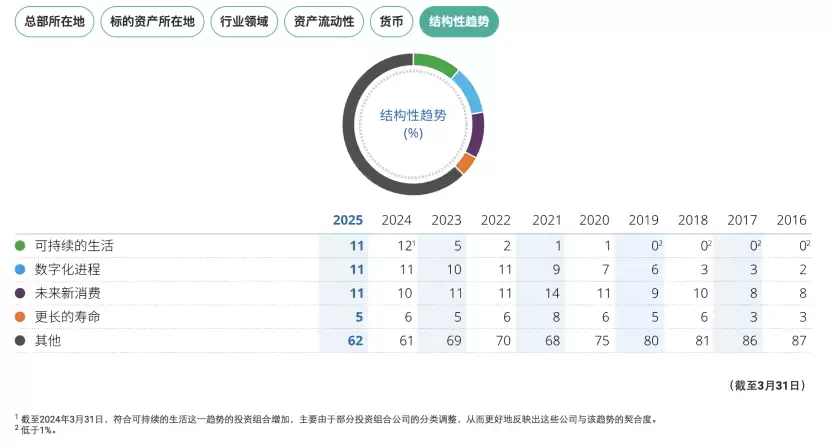The image size is (830, 446).
Task: Click orange dot beside 更长的寿命
Action: 20,317
